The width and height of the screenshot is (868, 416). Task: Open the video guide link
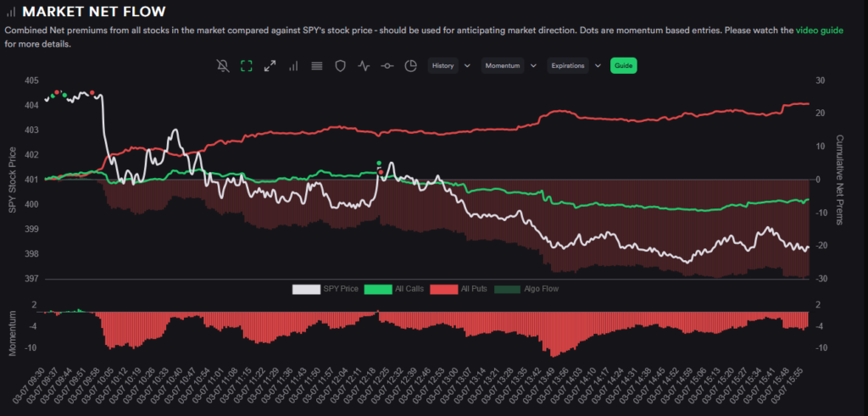pyautogui.click(x=820, y=31)
